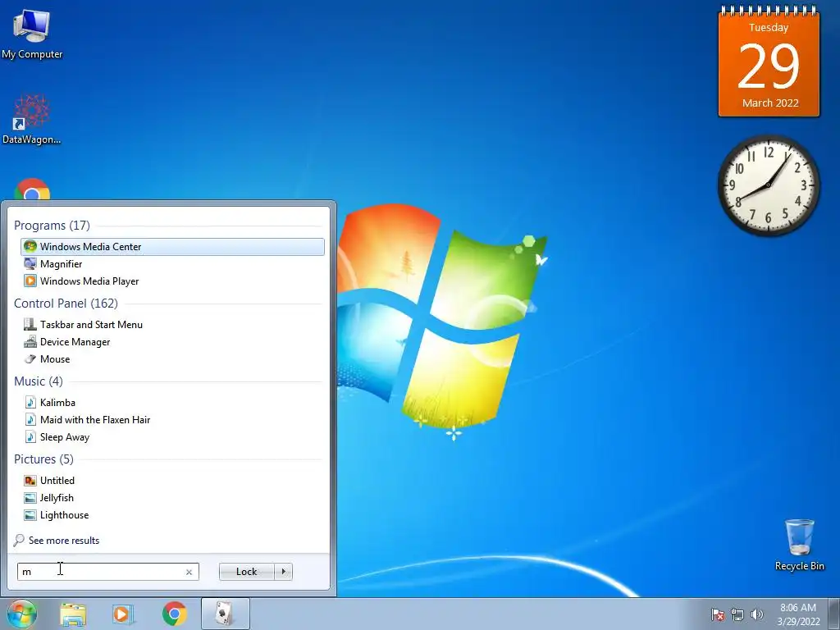Screen dimensions: 840x630
Task: Select the 'Jellyfish' picture text
Action: pyautogui.click(x=57, y=498)
